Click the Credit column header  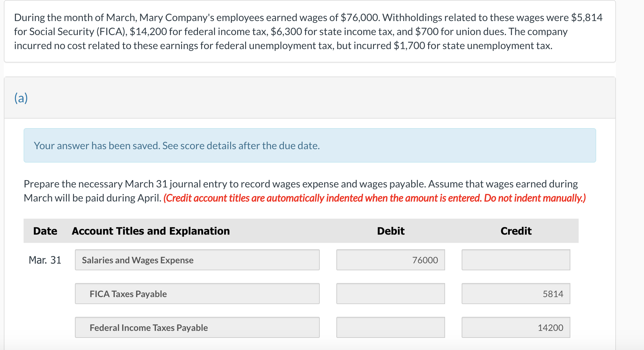[516, 230]
